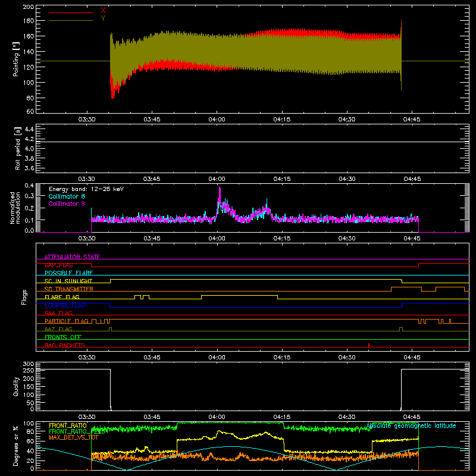Click the 0.4 value on modulation axis
Screen dimensions: 476x476
(x=29, y=185)
